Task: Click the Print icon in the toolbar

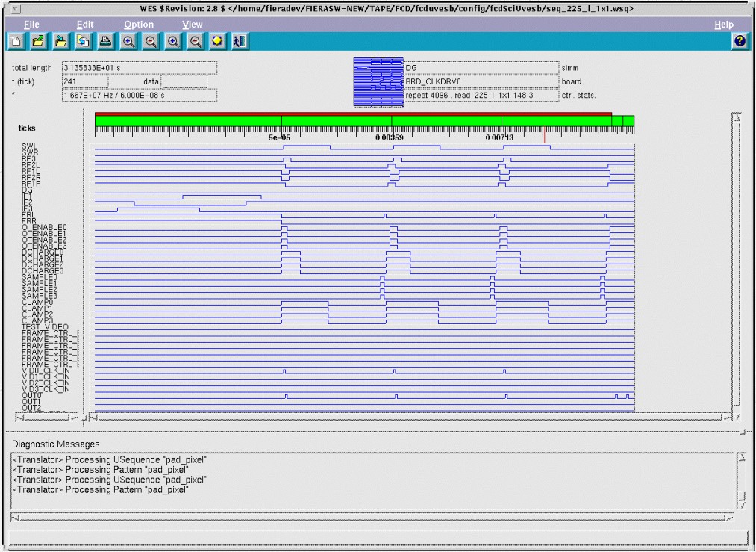Action: point(106,42)
